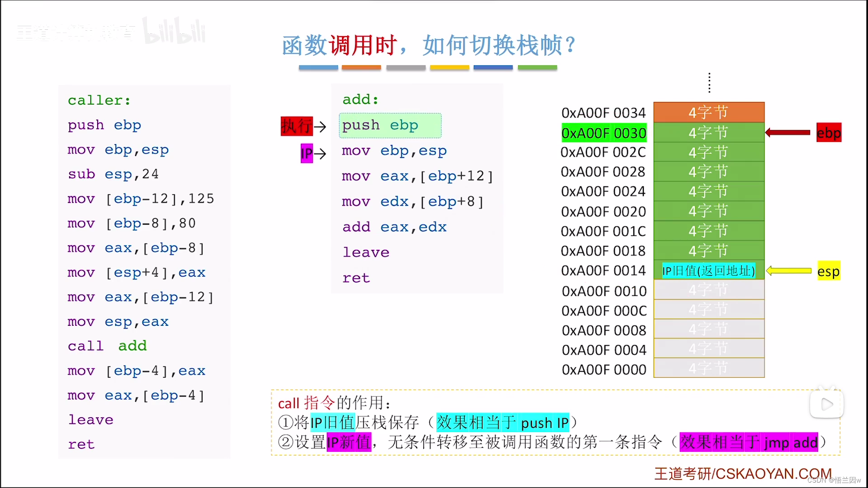868x488 pixels.
Task: Click the cyan 效果相当于 push IP highlight
Action: tap(502, 422)
